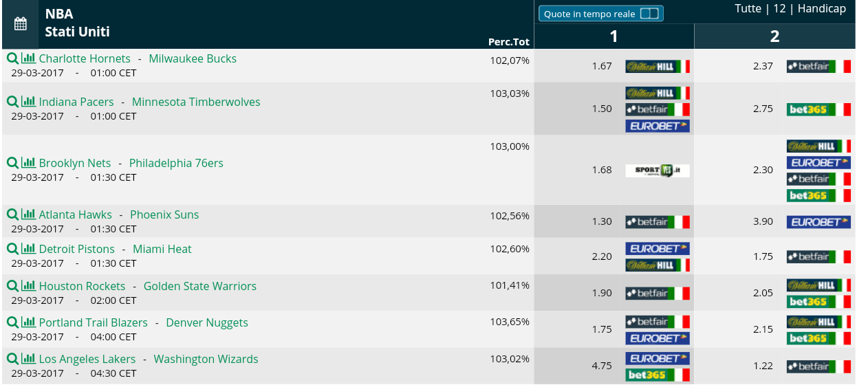Screen dimensions: 868x385
Task: Open stats chart icon for Atlanta Hawks
Action: (x=28, y=214)
